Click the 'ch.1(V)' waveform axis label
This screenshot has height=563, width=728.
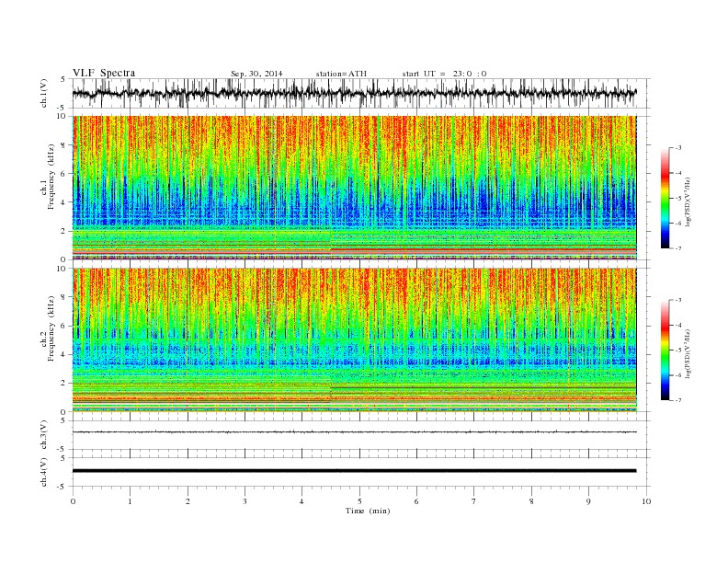click(44, 93)
